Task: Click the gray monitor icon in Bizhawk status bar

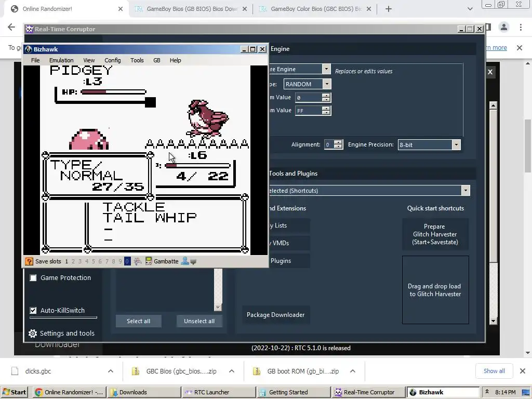Action: click(193, 262)
